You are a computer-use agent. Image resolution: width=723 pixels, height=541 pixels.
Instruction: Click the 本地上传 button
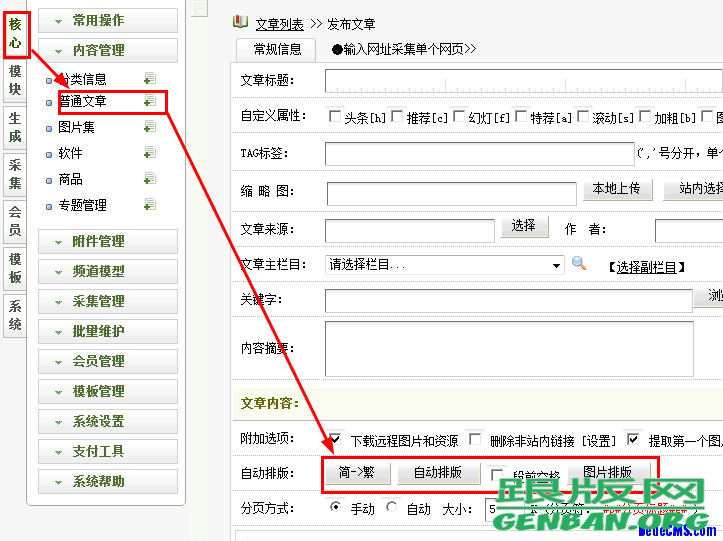click(x=617, y=189)
